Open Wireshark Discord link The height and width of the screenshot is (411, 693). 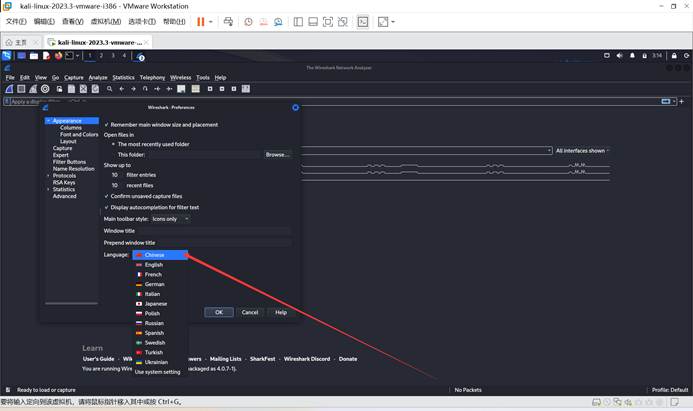pos(307,359)
